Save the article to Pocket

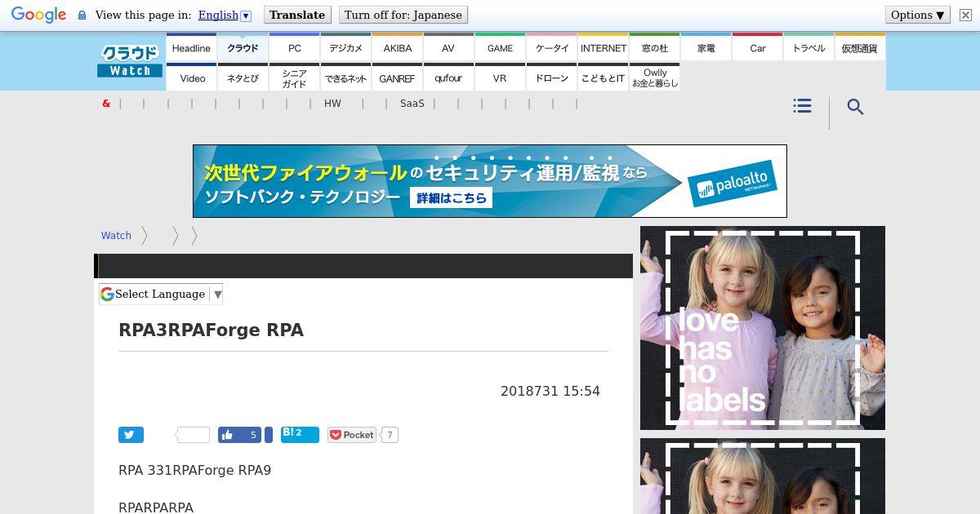(x=352, y=435)
